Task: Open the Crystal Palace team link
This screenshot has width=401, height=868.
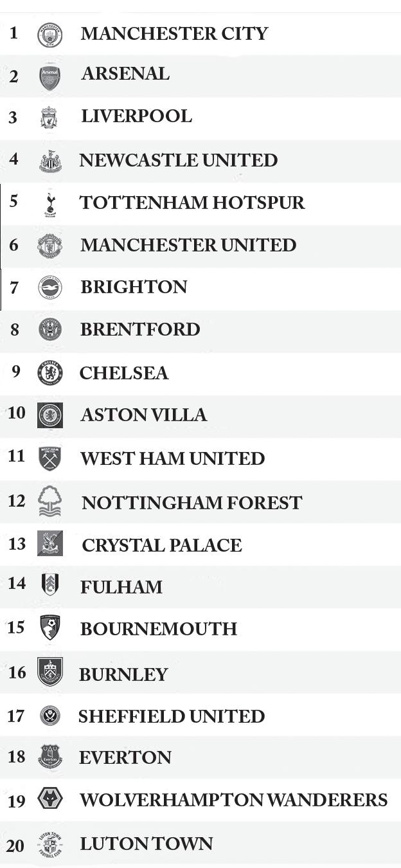Action: tap(162, 545)
